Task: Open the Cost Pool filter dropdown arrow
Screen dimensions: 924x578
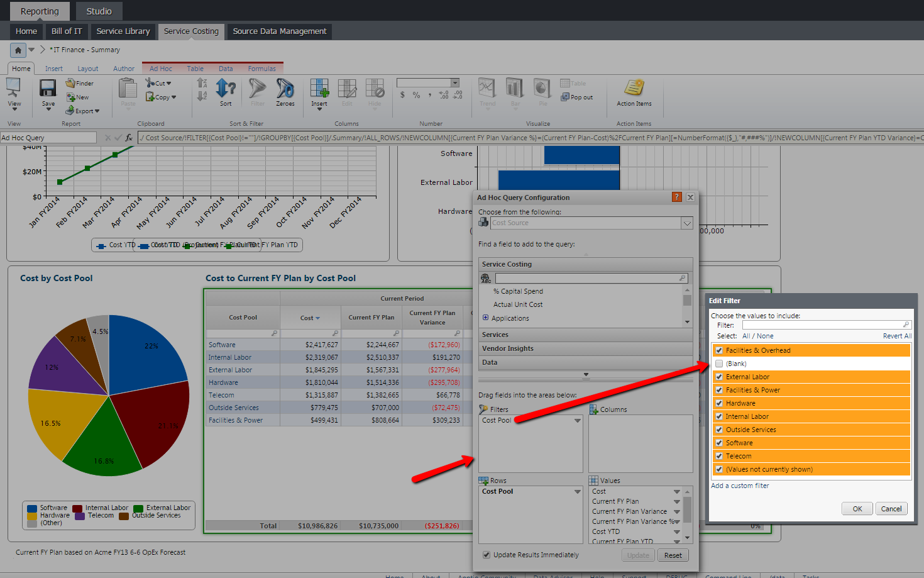Action: (x=577, y=421)
